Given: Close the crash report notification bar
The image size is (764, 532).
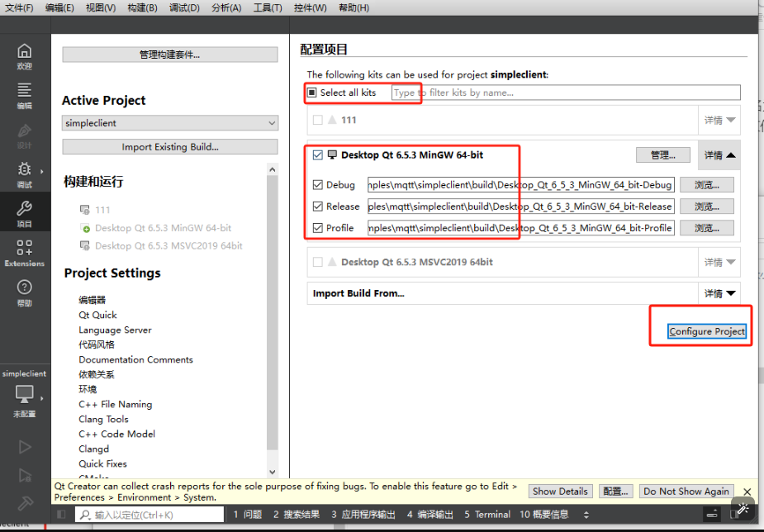Looking at the screenshot, I should point(747,492).
